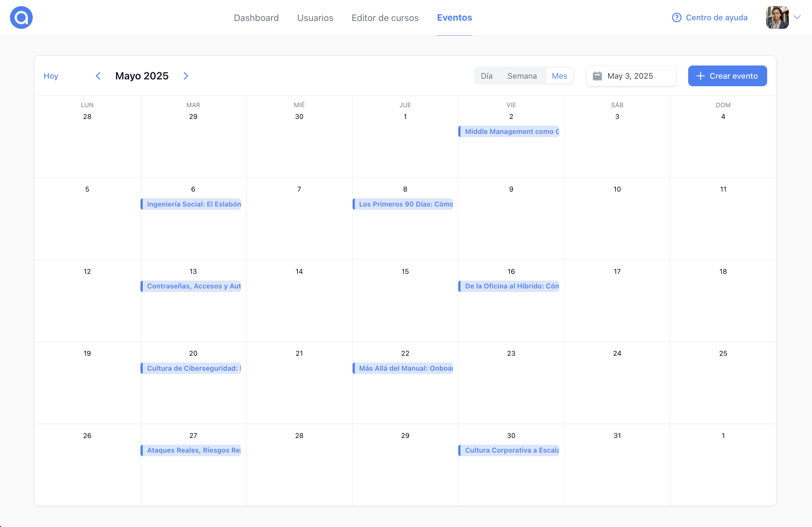Screen dimensions: 812x527
Task: Open the May 3, 2025 date picker
Action: click(631, 76)
